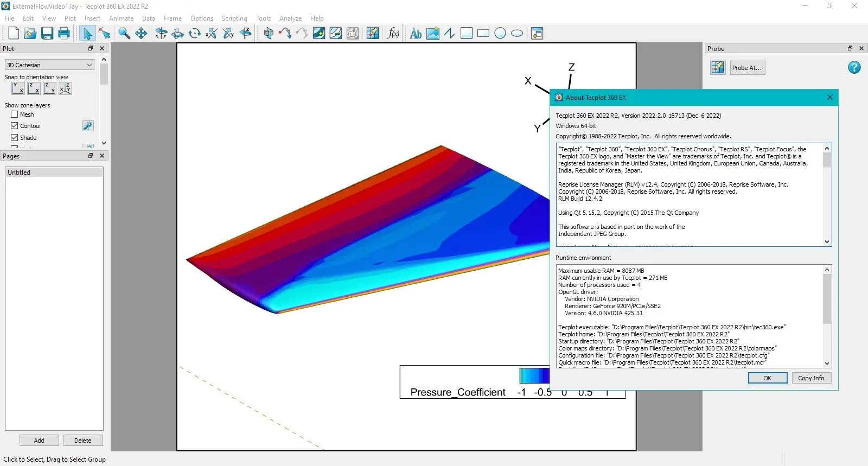Enable the Mesh zone layer checkbox
Image resolution: width=868 pixels, height=466 pixels.
(15, 114)
